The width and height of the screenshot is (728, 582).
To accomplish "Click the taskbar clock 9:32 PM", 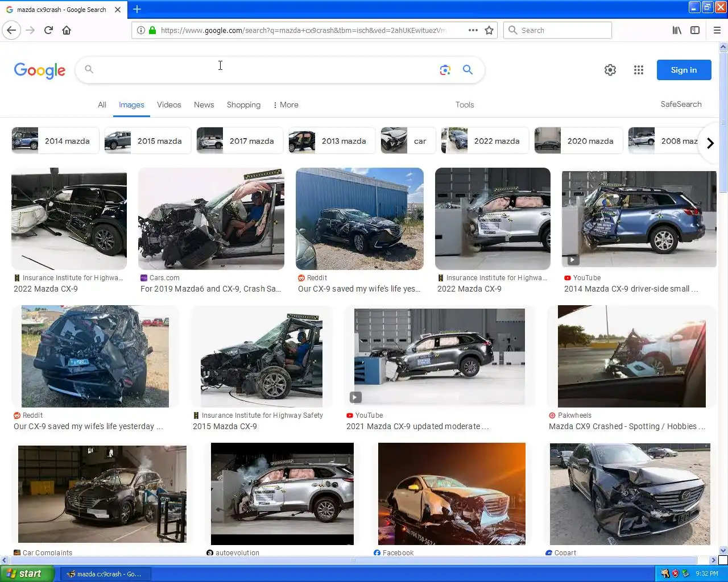I will [x=707, y=573].
